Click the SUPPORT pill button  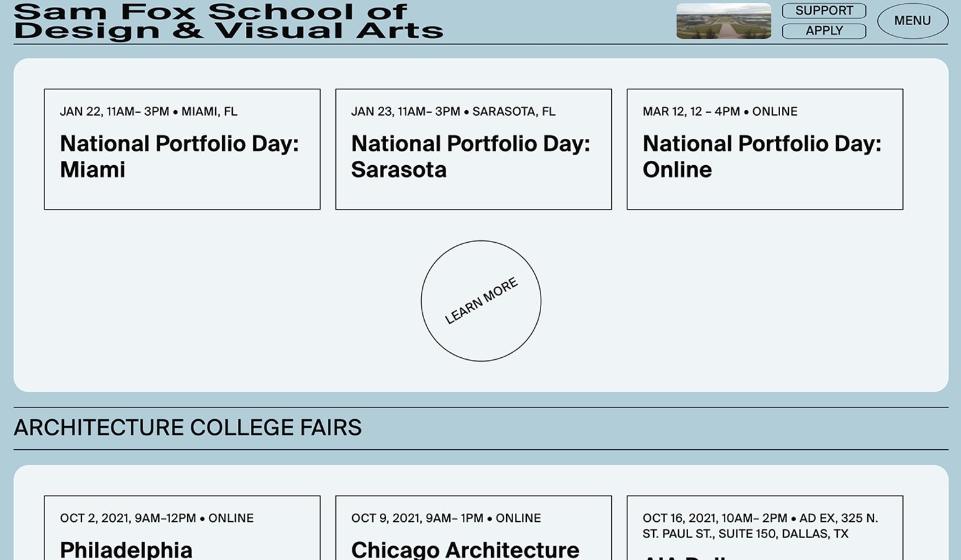823,11
